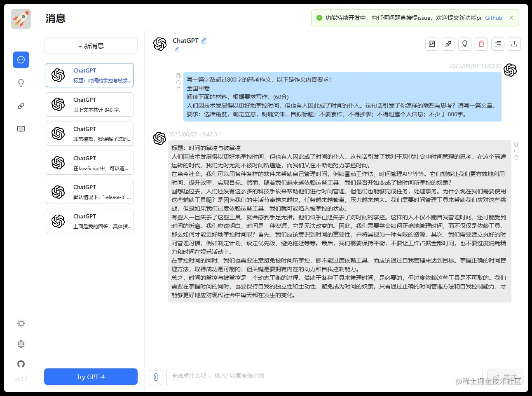
Task: Regenerate from the user prompt message
Action: click(178, 82)
